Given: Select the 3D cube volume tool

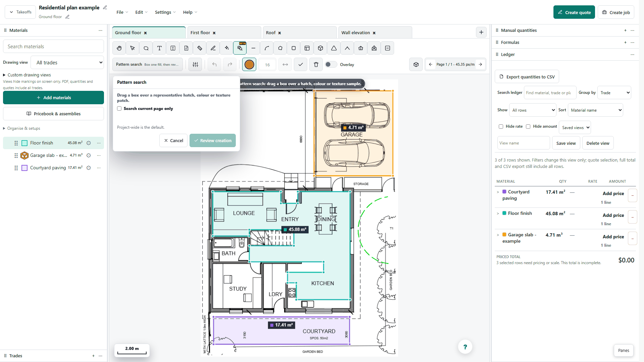Looking at the screenshot, I should pos(320,48).
